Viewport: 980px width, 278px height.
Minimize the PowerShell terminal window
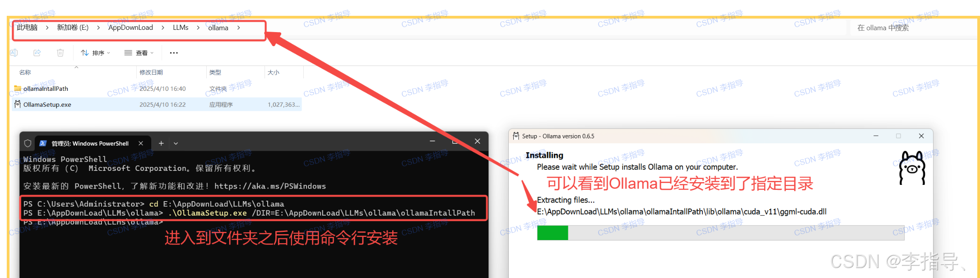click(432, 141)
